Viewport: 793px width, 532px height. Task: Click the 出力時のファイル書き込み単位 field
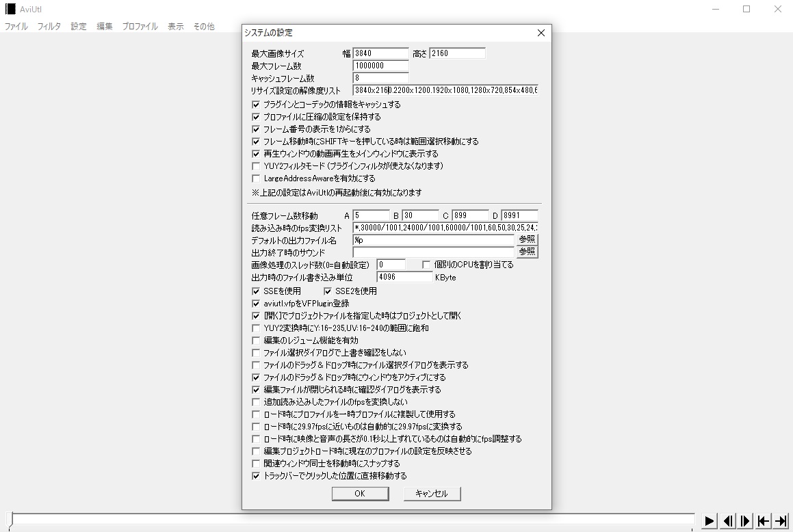(404, 277)
